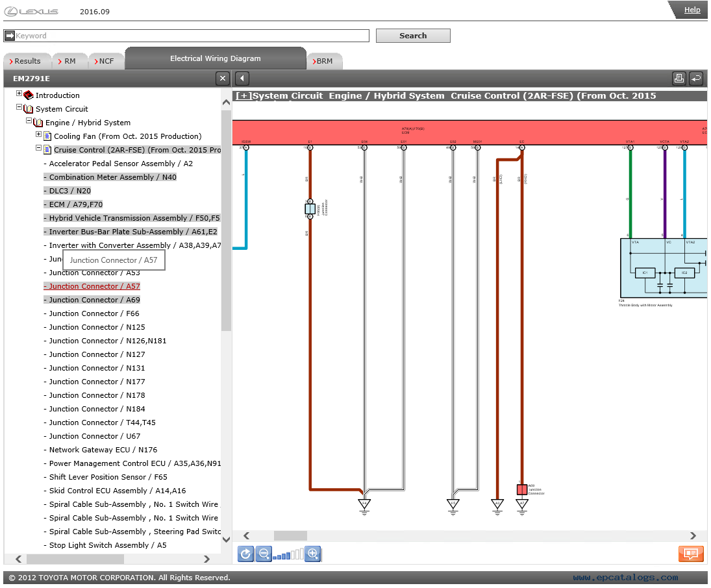Click the Cooling Fan document icon

click(47, 136)
